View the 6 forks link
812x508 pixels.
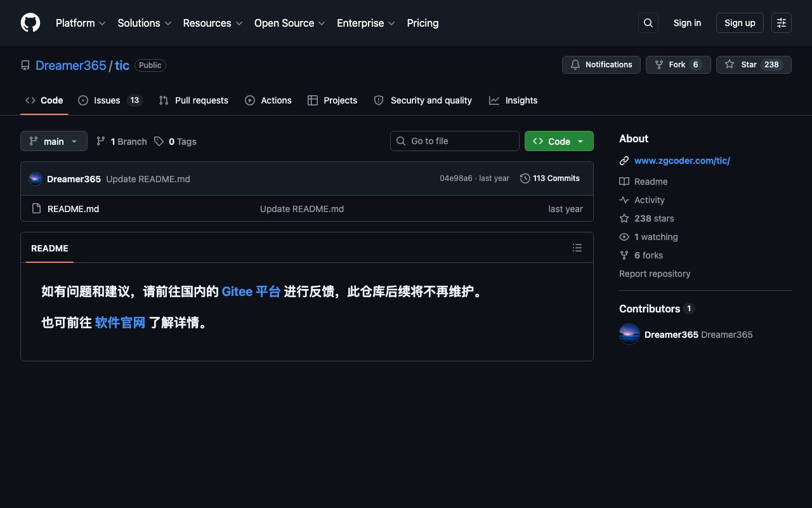[x=641, y=255]
